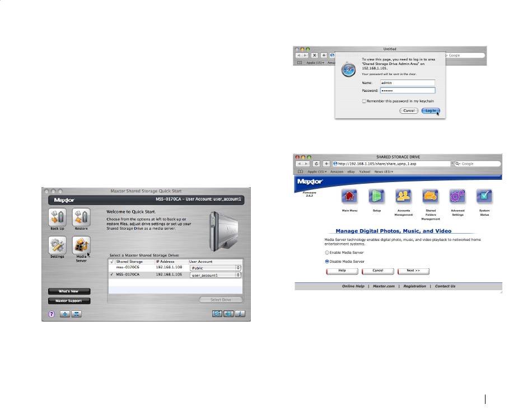Click the Restore icon
The height and width of the screenshot is (414, 532).
pos(81,217)
